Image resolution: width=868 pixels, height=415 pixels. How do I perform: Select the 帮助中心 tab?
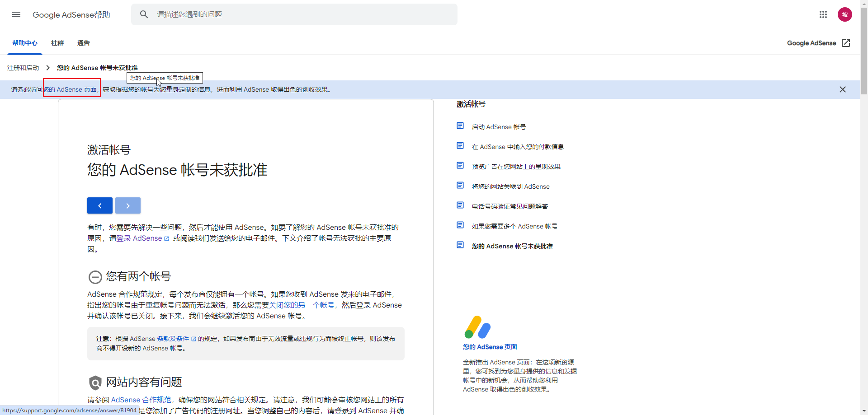pyautogui.click(x=25, y=43)
